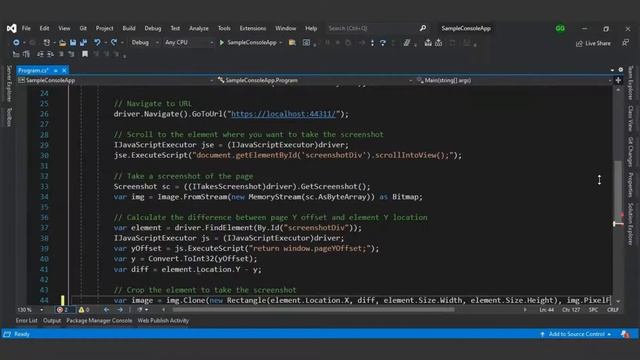The image size is (640, 360).
Task: Click the vertical scrollbar thumb of the editor
Action: click(x=618, y=192)
